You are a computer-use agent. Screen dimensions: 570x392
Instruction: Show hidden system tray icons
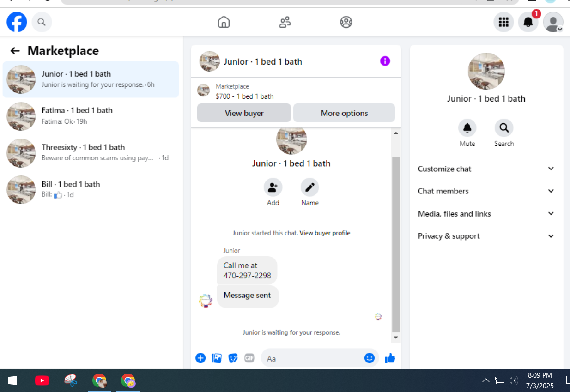coord(486,380)
